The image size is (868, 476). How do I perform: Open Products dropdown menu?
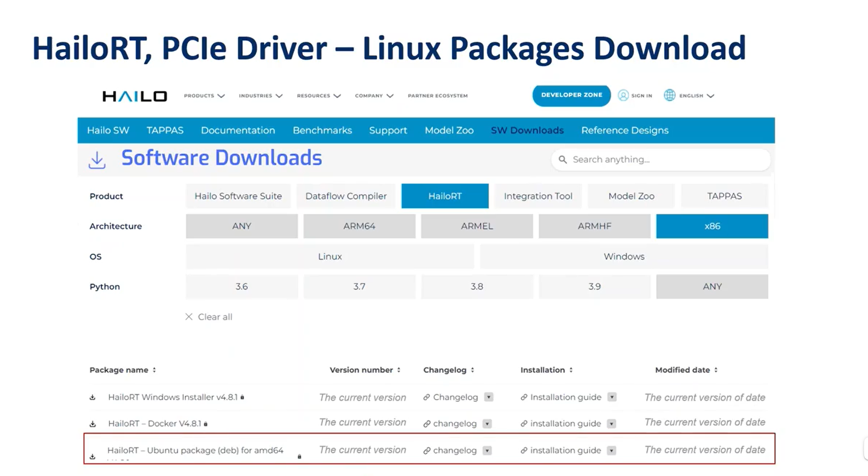(204, 96)
